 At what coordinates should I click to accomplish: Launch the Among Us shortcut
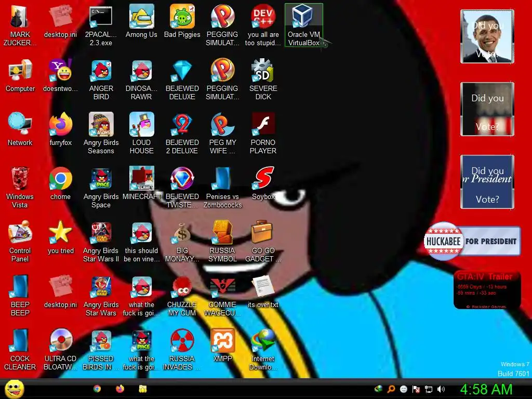(x=141, y=21)
